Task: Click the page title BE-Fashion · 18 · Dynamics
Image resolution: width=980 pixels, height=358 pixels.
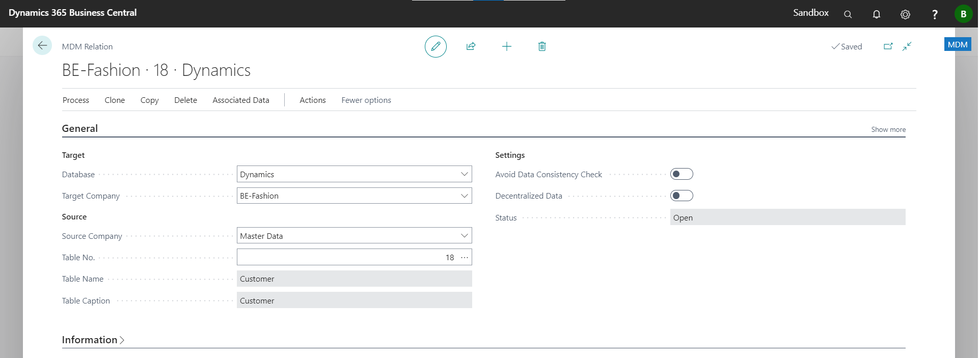Action: click(156, 70)
